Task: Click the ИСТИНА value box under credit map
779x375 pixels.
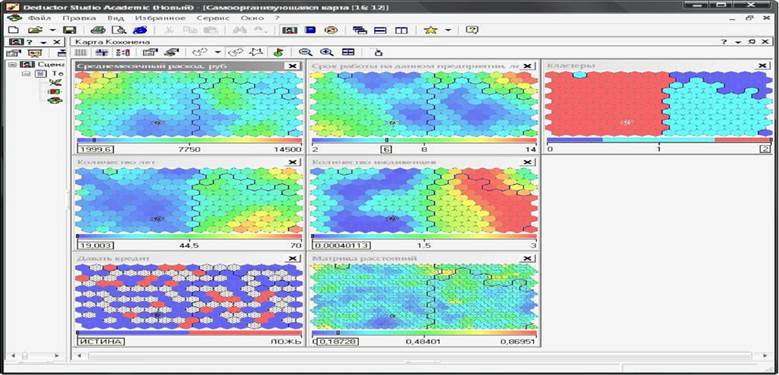Action: coord(101,341)
